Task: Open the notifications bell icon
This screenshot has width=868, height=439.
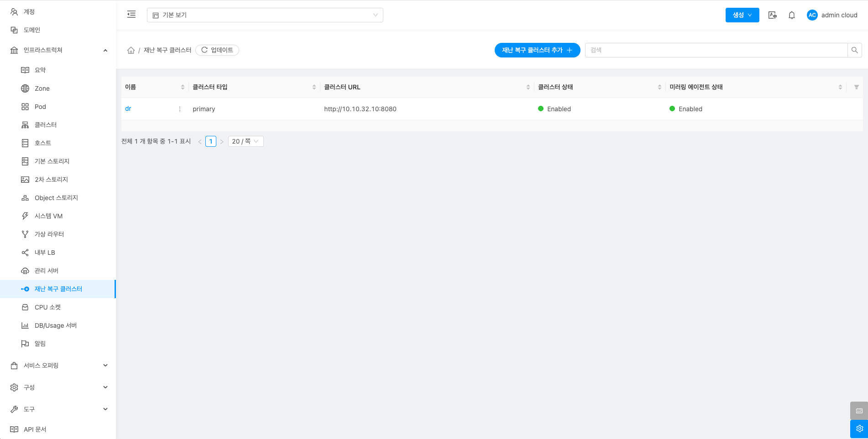Action: (x=792, y=15)
